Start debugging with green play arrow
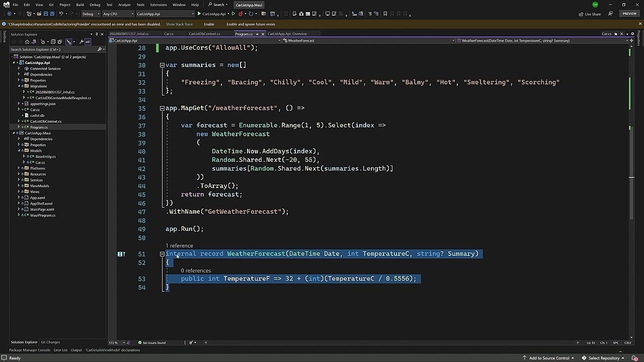Screen dimensions: 644x362 point(199,14)
